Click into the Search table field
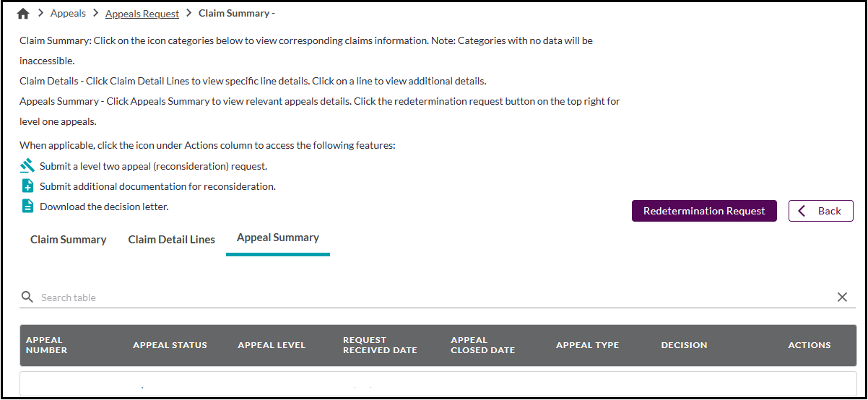This screenshot has width=868, height=400. pyautogui.click(x=433, y=297)
